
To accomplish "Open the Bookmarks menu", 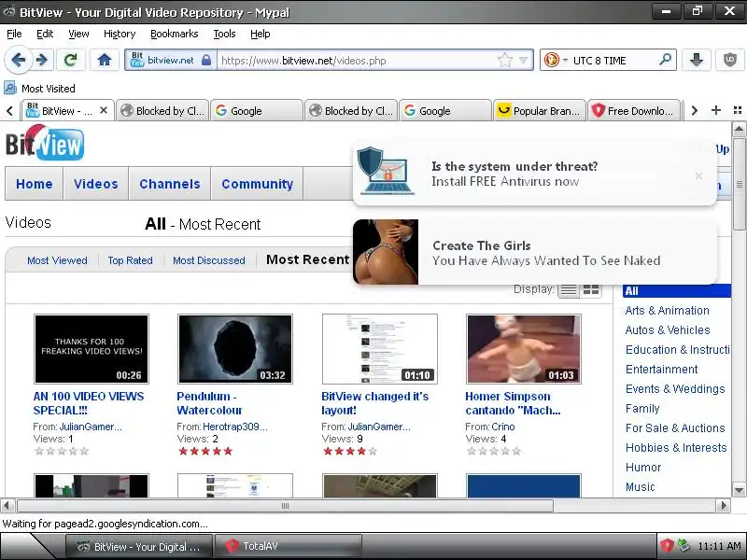I will click(175, 34).
